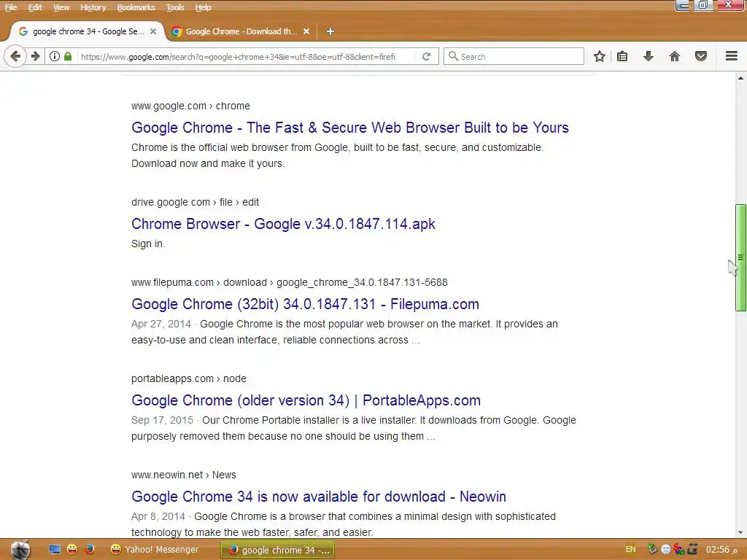Image resolution: width=747 pixels, height=560 pixels.
Task: Click the 'Apr 8, 2014' date text
Action: coord(158,516)
